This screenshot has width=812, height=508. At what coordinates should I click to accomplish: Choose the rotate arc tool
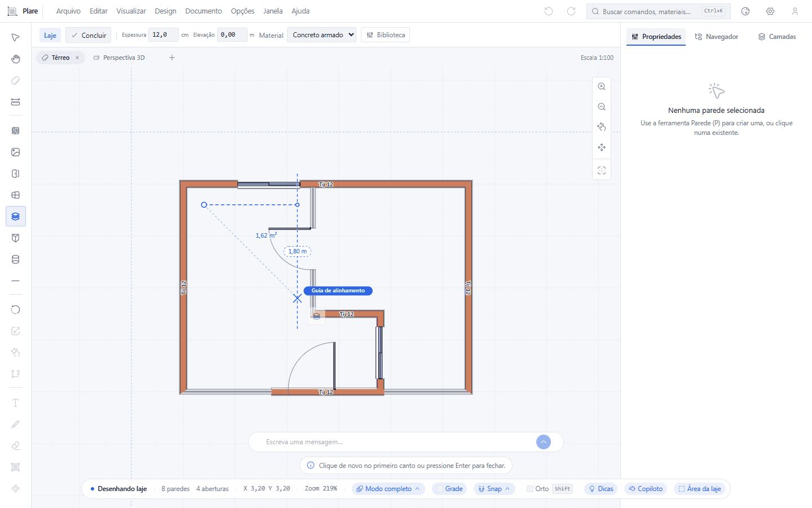pos(16,309)
